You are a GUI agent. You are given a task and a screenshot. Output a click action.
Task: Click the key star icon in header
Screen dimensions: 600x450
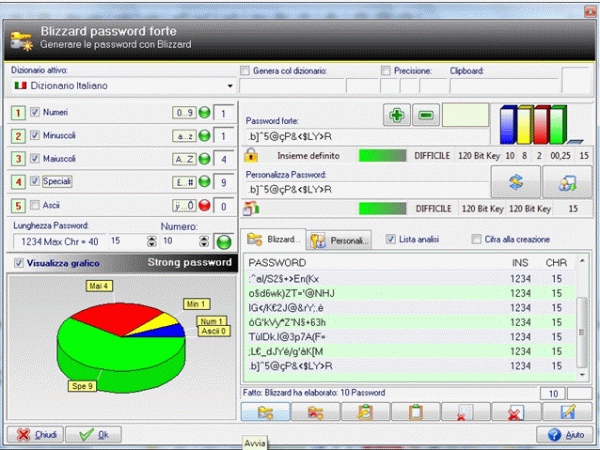(x=21, y=41)
